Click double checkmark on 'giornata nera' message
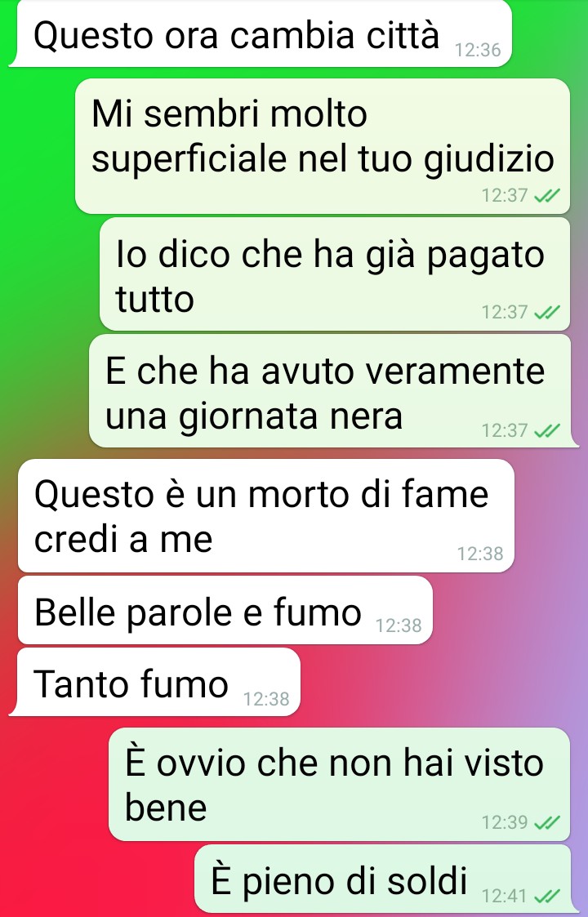This screenshot has width=588, height=917. 548,430
